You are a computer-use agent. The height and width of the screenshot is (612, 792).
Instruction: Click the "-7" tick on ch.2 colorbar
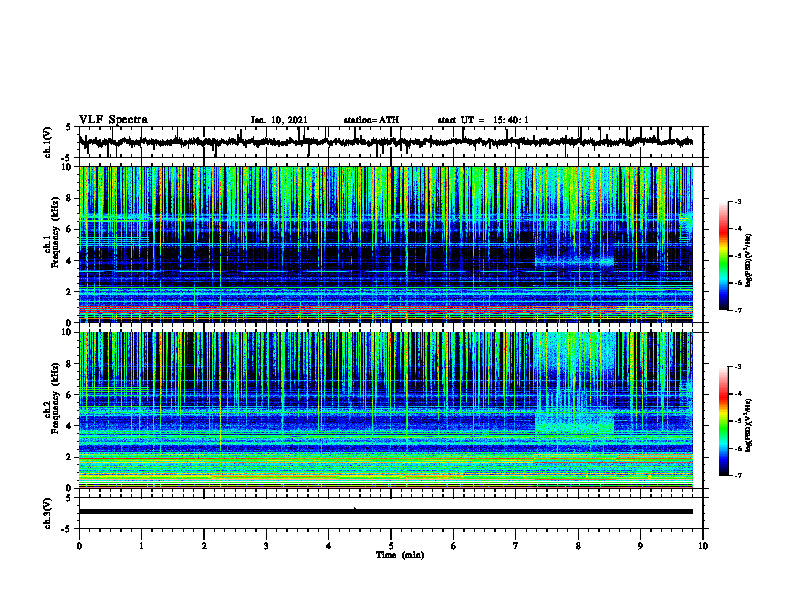pos(738,475)
